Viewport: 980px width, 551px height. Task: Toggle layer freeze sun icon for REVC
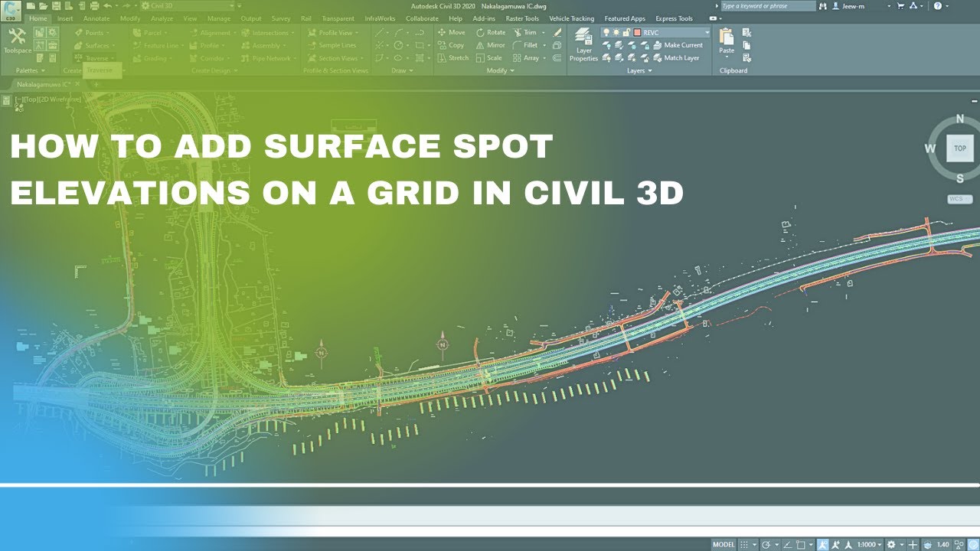point(616,33)
